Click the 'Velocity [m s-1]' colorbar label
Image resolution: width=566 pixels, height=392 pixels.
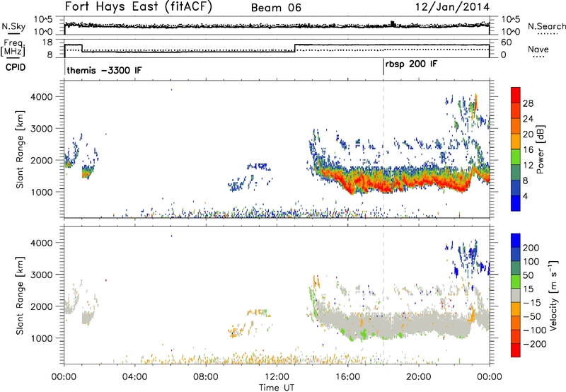(553, 295)
